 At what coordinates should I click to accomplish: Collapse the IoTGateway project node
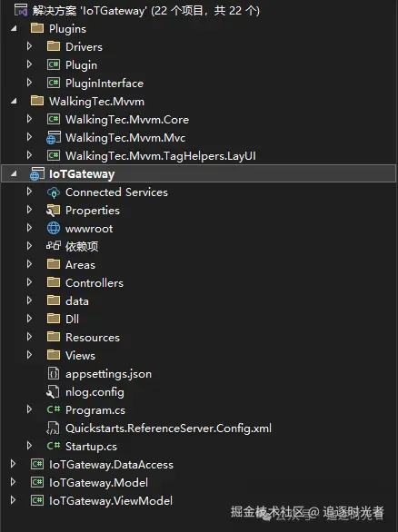click(14, 173)
